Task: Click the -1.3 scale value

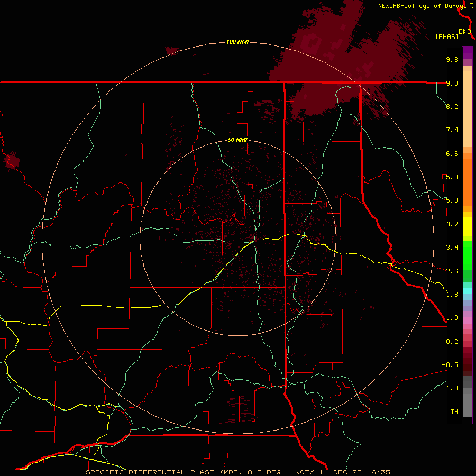Action: [450, 388]
